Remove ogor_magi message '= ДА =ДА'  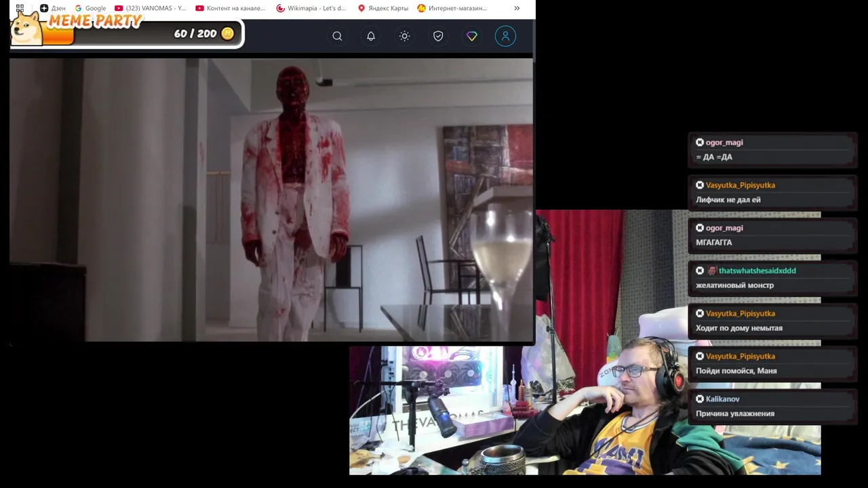tap(700, 142)
